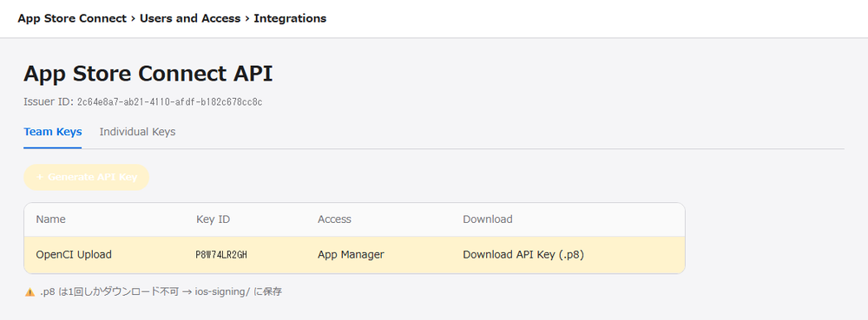Screen dimensions: 868x320
Task: Click the Issuer ID value
Action: (x=169, y=102)
